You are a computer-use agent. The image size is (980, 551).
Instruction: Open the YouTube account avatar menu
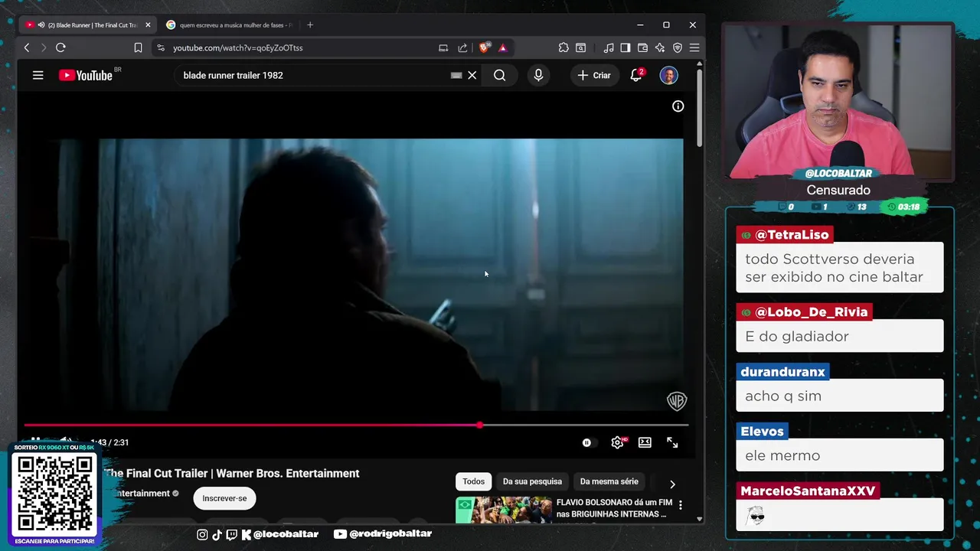668,75
